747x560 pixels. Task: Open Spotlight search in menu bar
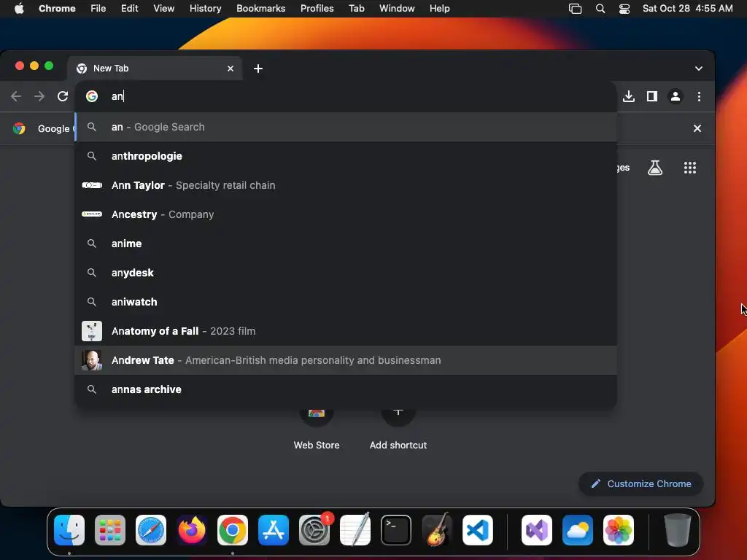600,9
